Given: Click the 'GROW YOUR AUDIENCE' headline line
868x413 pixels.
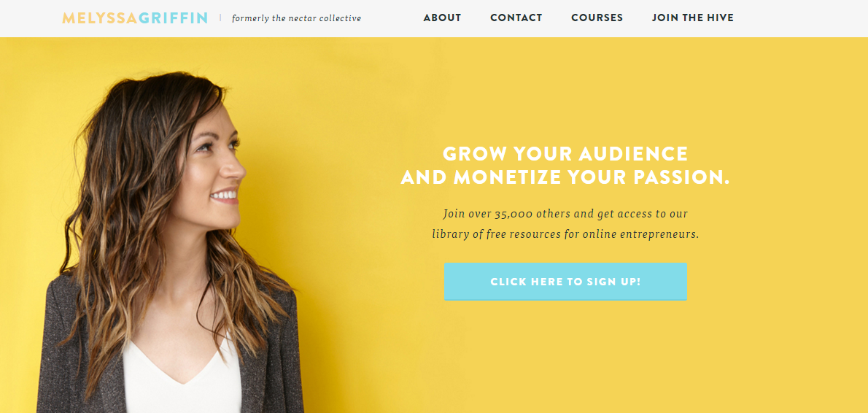Looking at the screenshot, I should [565, 153].
